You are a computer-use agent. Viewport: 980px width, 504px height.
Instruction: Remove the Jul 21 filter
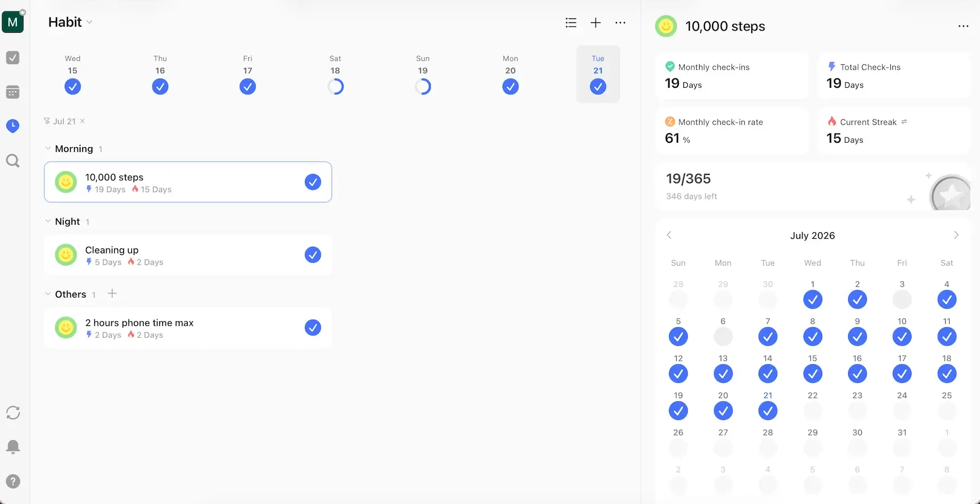83,121
